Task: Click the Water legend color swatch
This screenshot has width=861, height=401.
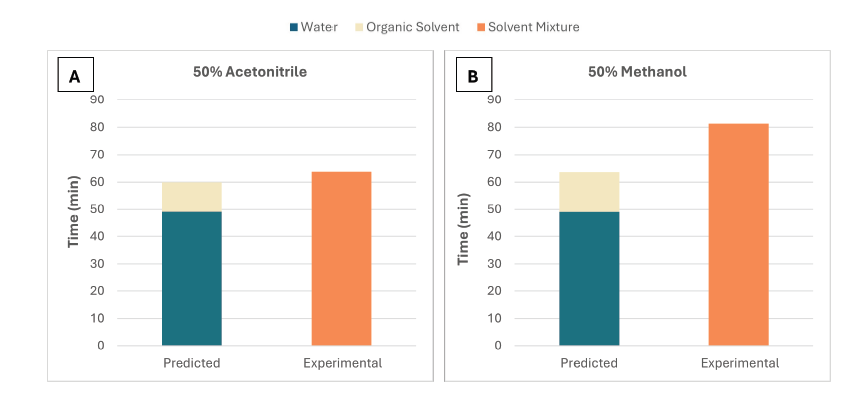Action: 294,27
